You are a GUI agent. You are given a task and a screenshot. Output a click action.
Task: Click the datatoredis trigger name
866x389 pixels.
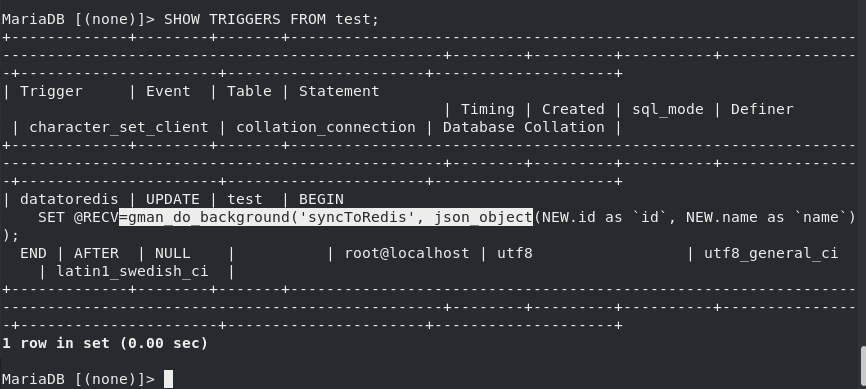click(69, 199)
